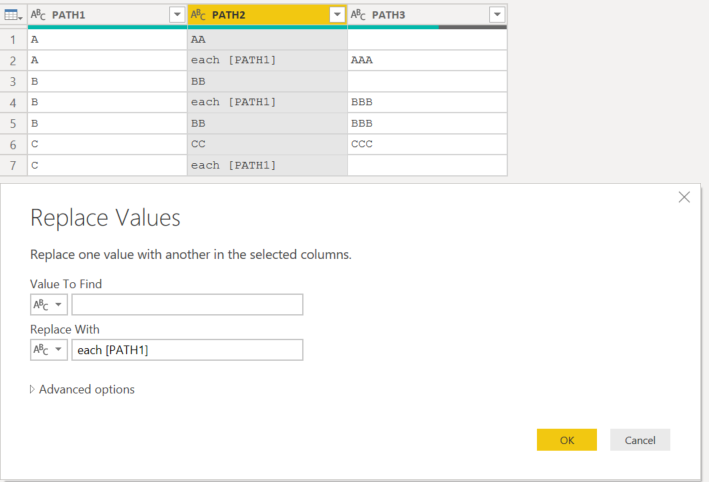The image size is (709, 482).
Task: Select row number 6 header
Action: click(x=14, y=144)
